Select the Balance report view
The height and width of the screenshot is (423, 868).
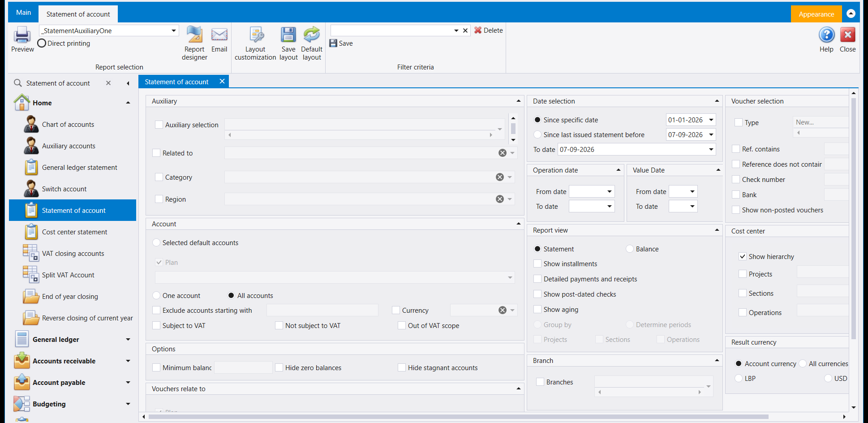tap(630, 249)
